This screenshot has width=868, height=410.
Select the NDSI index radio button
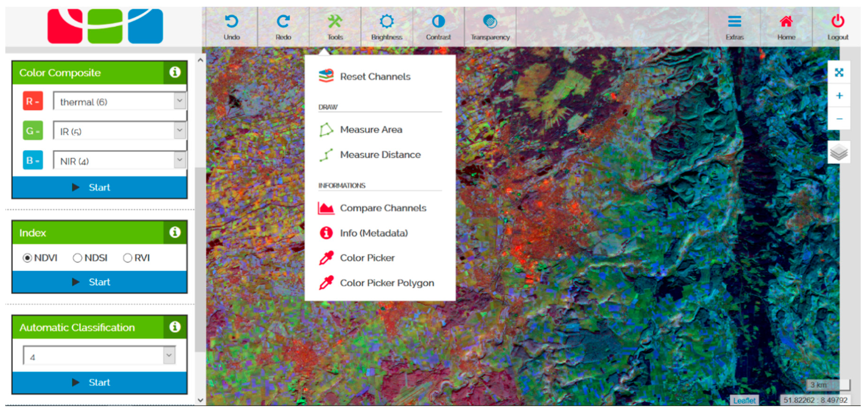click(77, 258)
